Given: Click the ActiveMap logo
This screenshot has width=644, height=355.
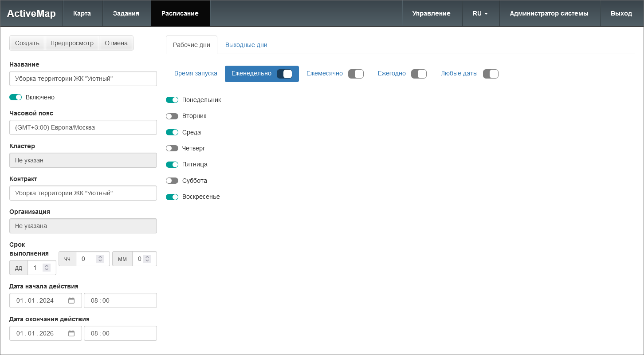Looking at the screenshot, I should [x=31, y=13].
